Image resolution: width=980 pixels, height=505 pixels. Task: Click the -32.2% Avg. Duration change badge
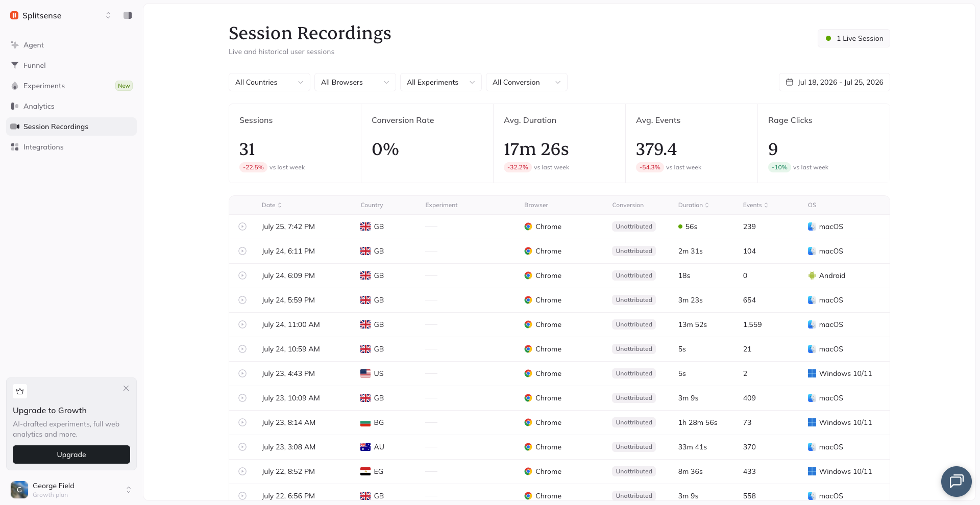(518, 167)
